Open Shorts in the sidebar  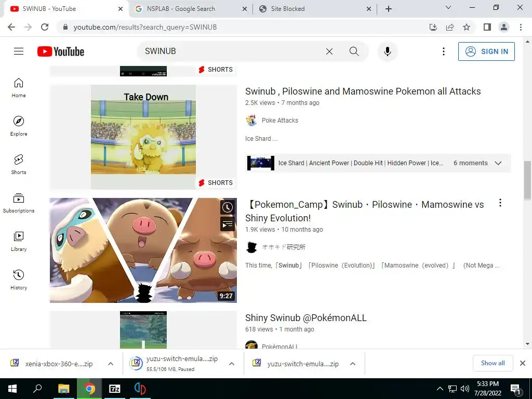pyautogui.click(x=19, y=164)
